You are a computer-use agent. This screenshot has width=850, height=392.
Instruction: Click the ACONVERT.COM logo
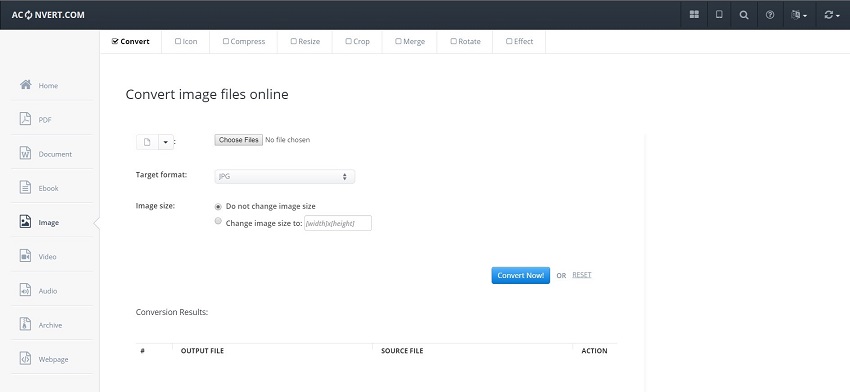pyautogui.click(x=48, y=15)
